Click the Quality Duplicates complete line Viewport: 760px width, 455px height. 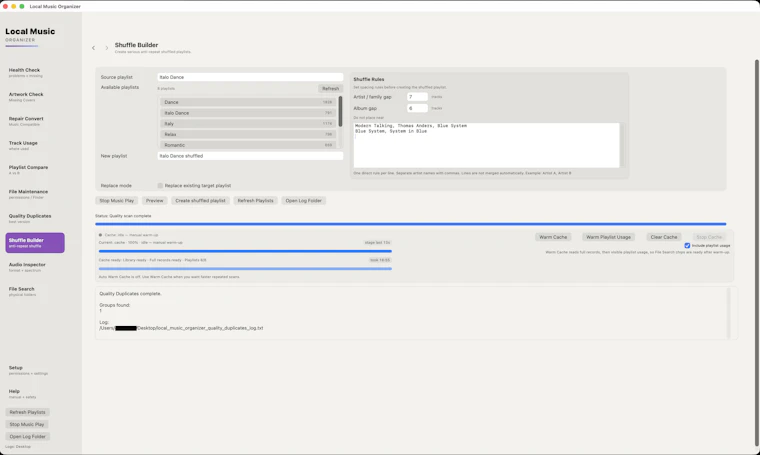pyautogui.click(x=130, y=294)
